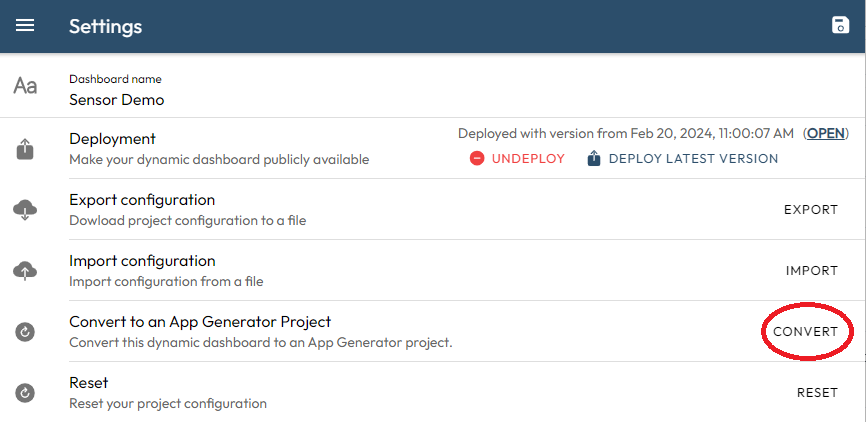This screenshot has width=866, height=422.
Task: Click the Convert row circular arrow icon
Action: coord(25,332)
